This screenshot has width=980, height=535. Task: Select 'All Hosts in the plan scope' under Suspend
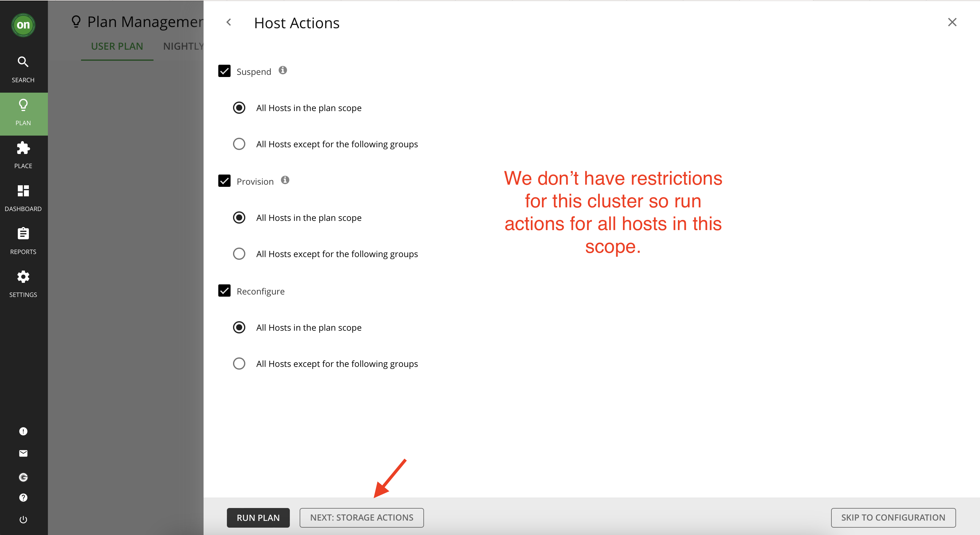point(239,108)
